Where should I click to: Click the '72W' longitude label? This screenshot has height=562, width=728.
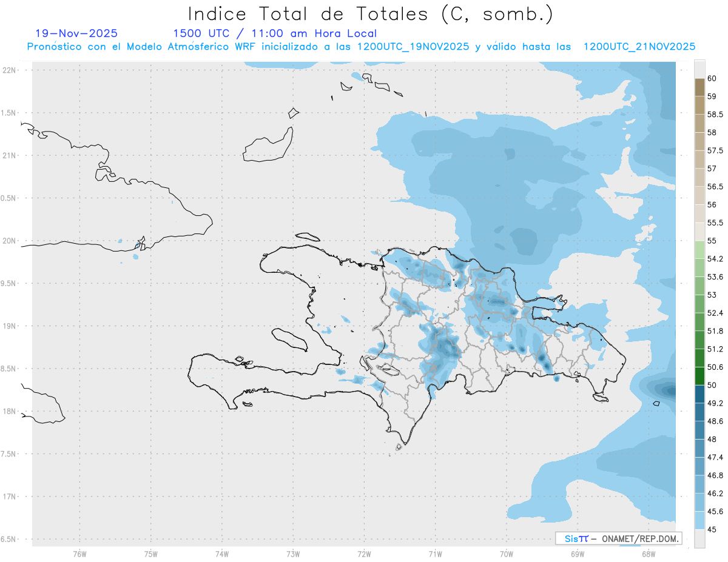(x=364, y=554)
